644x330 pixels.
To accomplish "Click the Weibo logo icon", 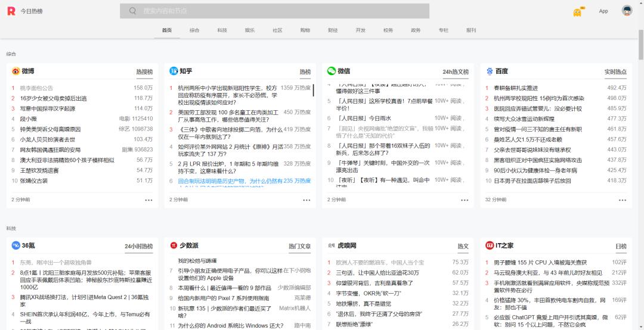I will coord(16,71).
